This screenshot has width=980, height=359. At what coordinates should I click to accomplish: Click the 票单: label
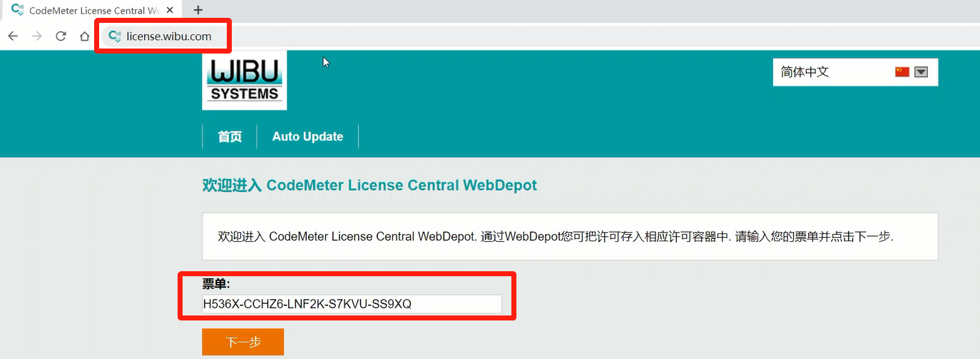pyautogui.click(x=216, y=285)
